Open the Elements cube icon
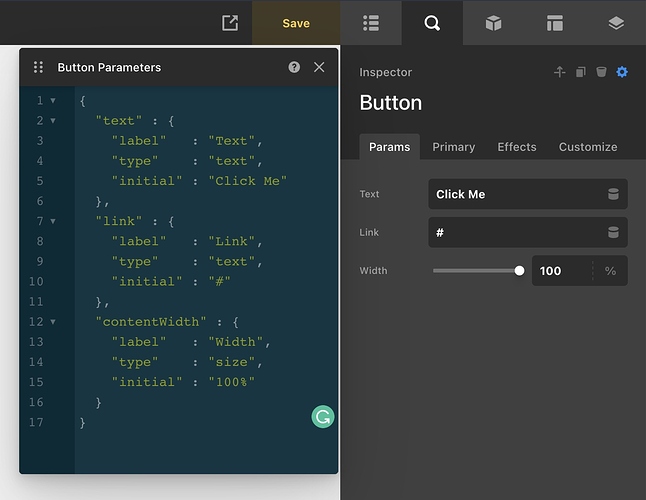Screen dimensions: 646x500 point(493,23)
